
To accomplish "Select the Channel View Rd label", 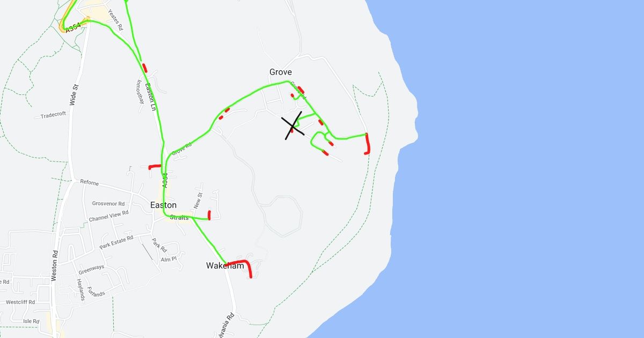I will [109, 216].
